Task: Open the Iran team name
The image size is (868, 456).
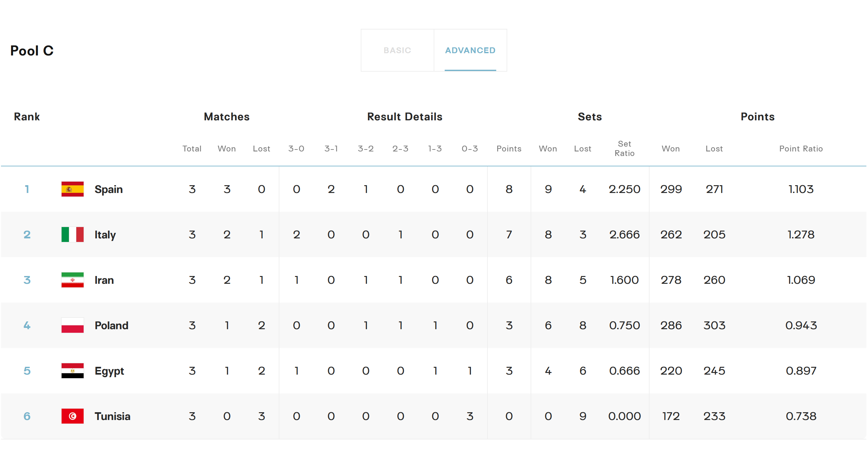Action: click(104, 280)
